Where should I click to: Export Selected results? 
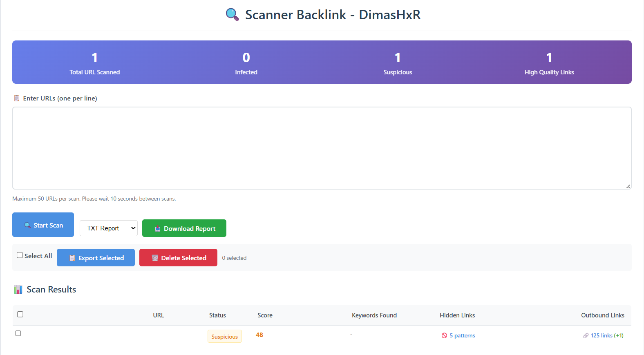pos(96,258)
